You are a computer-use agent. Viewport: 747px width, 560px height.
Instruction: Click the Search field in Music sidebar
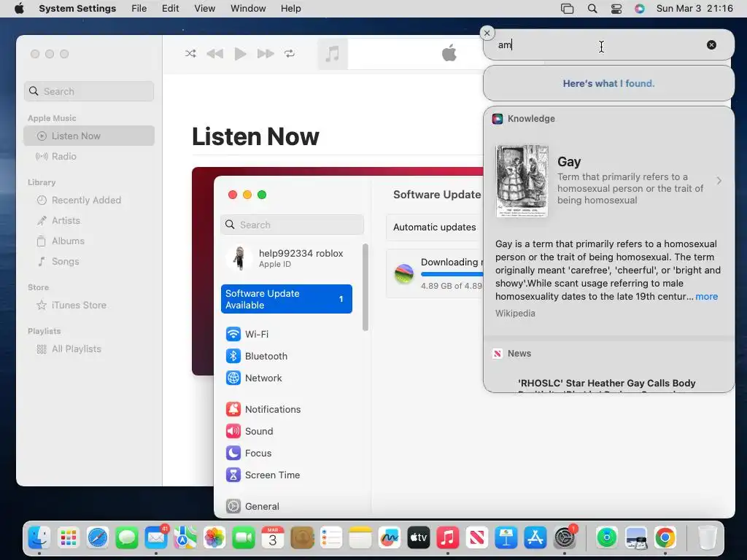pos(89,91)
